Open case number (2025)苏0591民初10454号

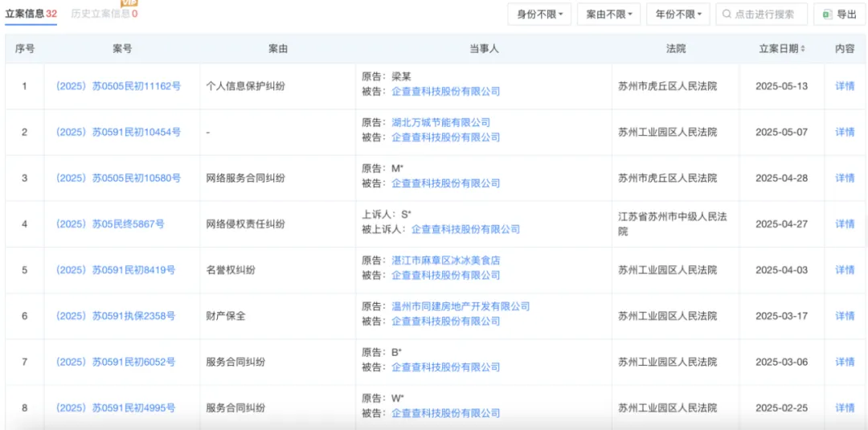tap(118, 133)
